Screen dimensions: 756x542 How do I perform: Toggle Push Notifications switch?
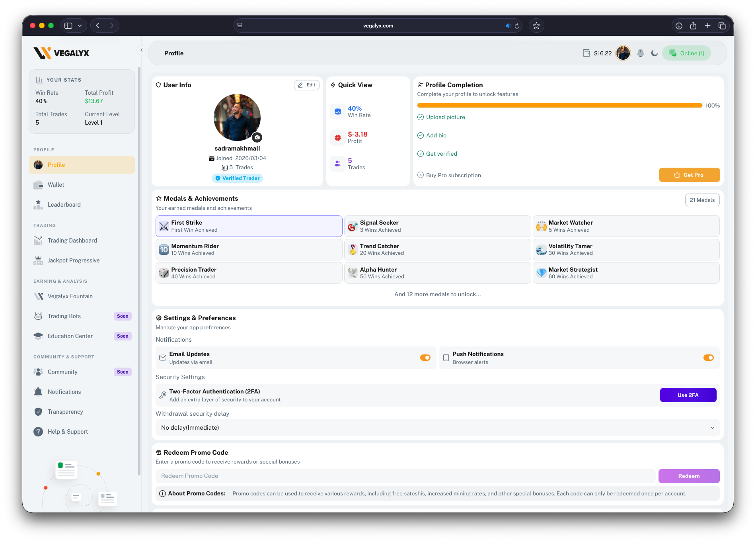point(708,358)
